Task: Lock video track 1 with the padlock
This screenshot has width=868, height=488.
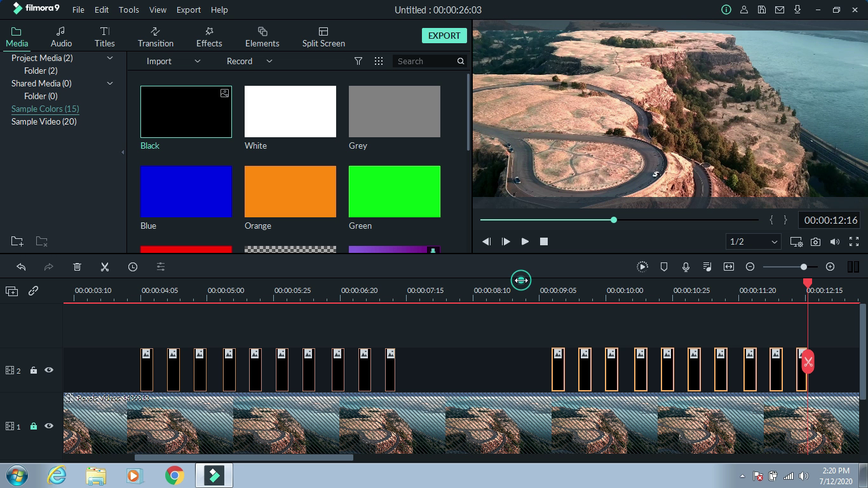Action: point(34,426)
